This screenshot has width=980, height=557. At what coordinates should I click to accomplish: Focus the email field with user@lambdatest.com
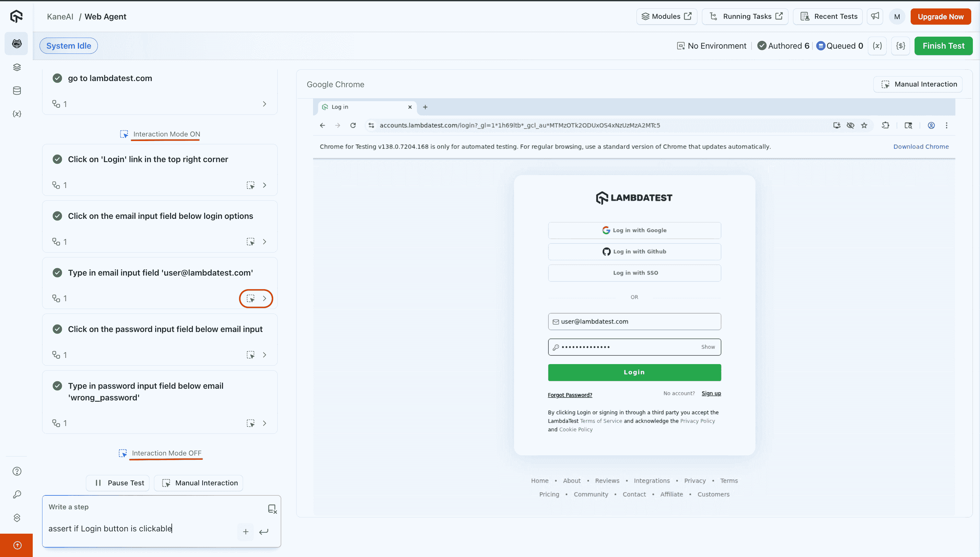click(x=634, y=322)
